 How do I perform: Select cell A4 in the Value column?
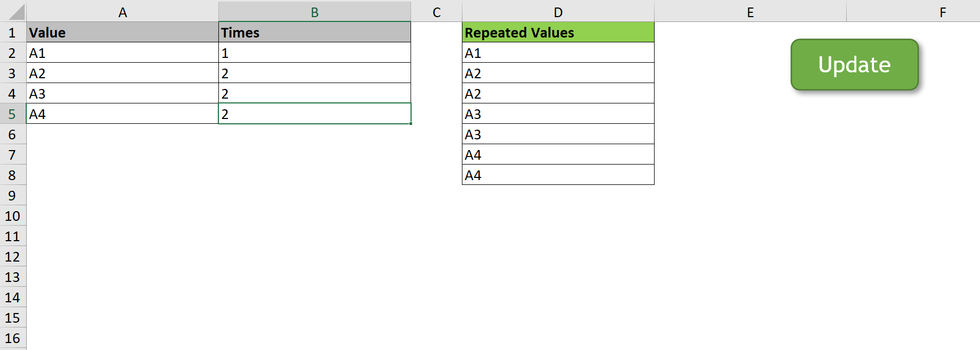(x=123, y=114)
